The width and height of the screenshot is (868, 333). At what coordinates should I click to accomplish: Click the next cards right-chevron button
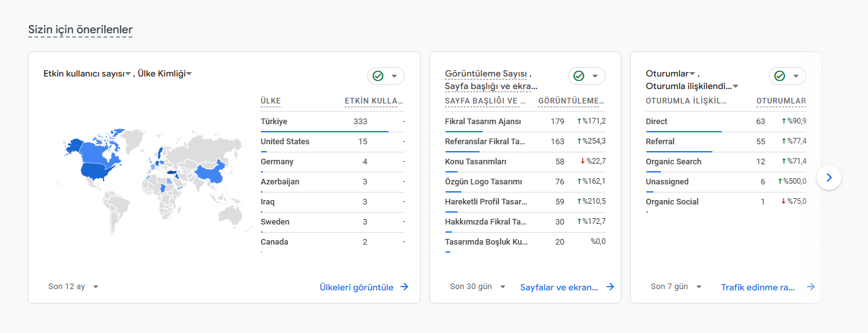coord(828,177)
